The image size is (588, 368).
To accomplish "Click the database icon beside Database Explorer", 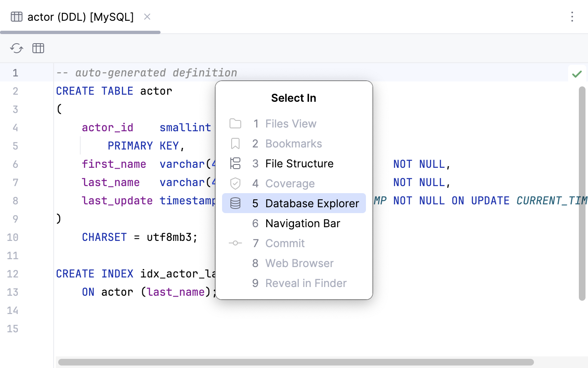I will [235, 203].
